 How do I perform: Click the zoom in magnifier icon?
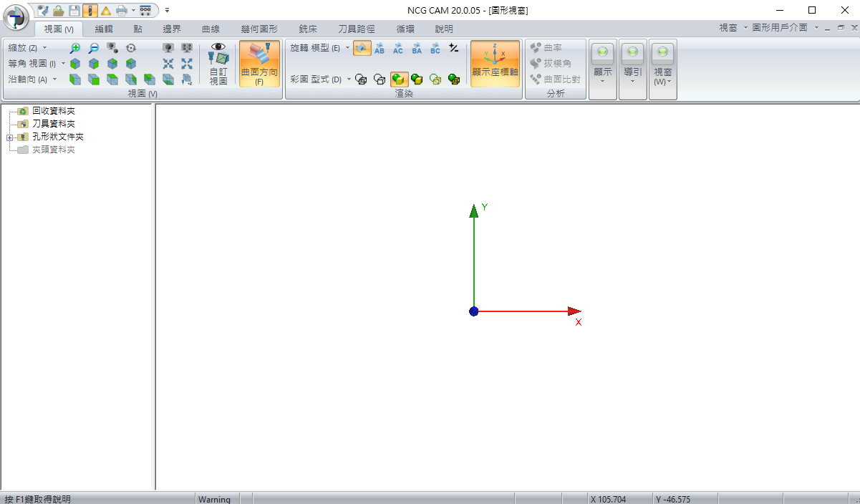click(x=74, y=48)
